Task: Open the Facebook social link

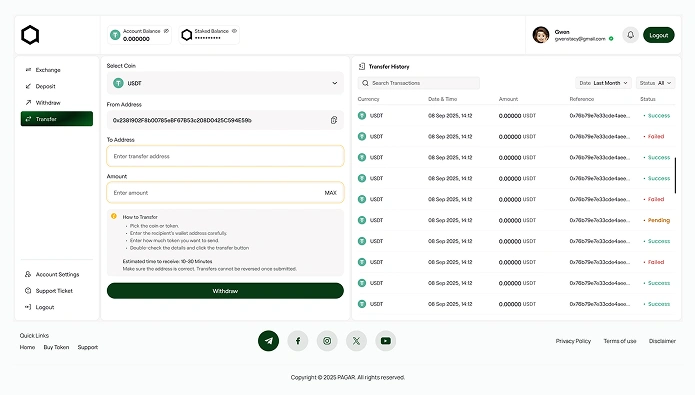Action: pyautogui.click(x=298, y=341)
